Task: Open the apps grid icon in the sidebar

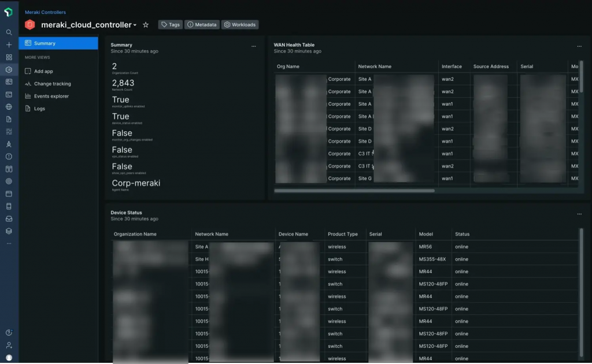Action: click(9, 57)
